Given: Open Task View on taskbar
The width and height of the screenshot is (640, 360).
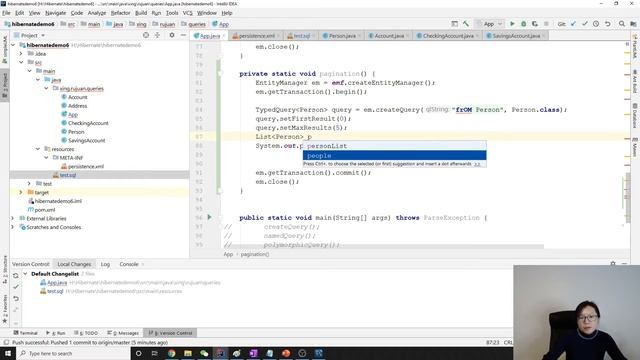Looking at the screenshot, I should (x=155, y=353).
